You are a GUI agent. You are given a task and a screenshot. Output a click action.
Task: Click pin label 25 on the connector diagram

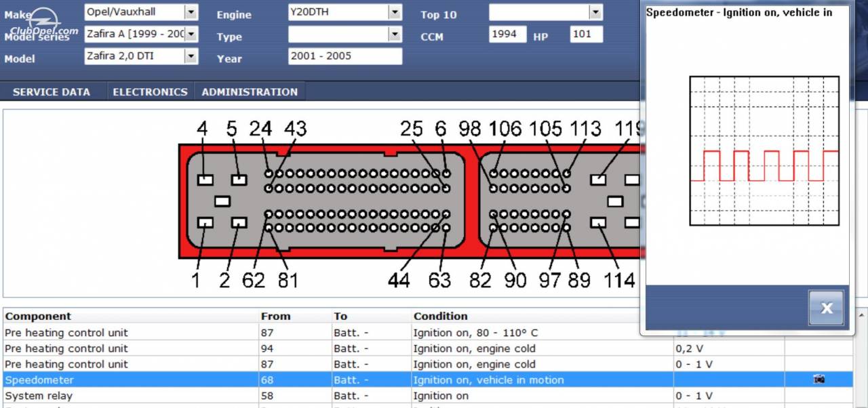[411, 129]
